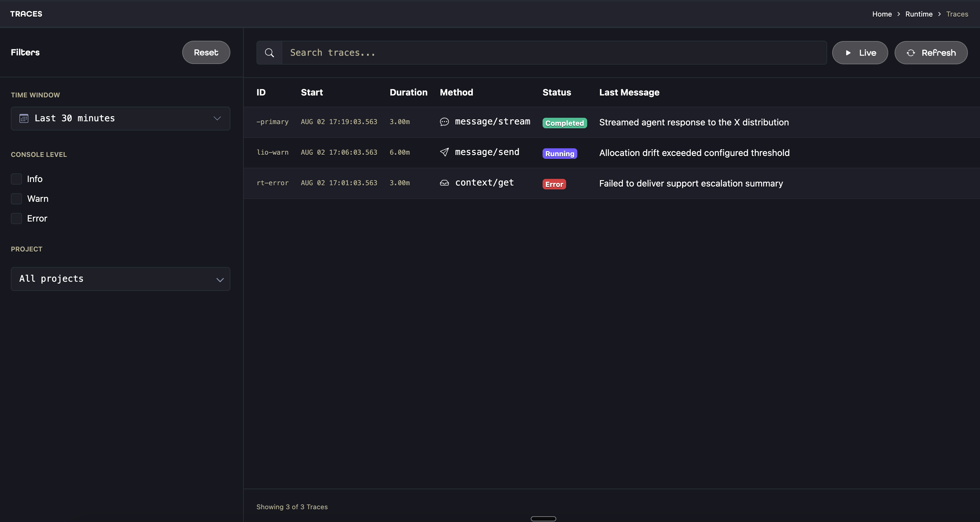Sort by the Duration column header
This screenshot has width=980, height=522.
(408, 92)
